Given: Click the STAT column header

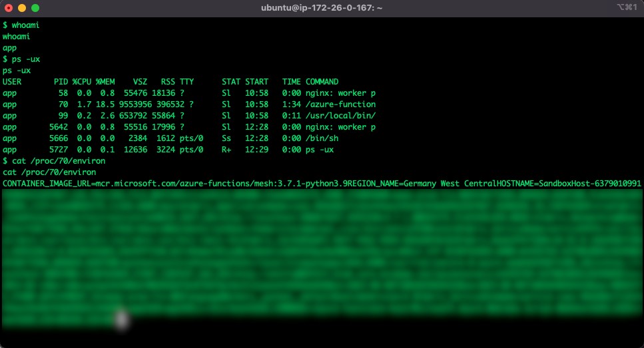Looking at the screenshot, I should (x=230, y=82).
